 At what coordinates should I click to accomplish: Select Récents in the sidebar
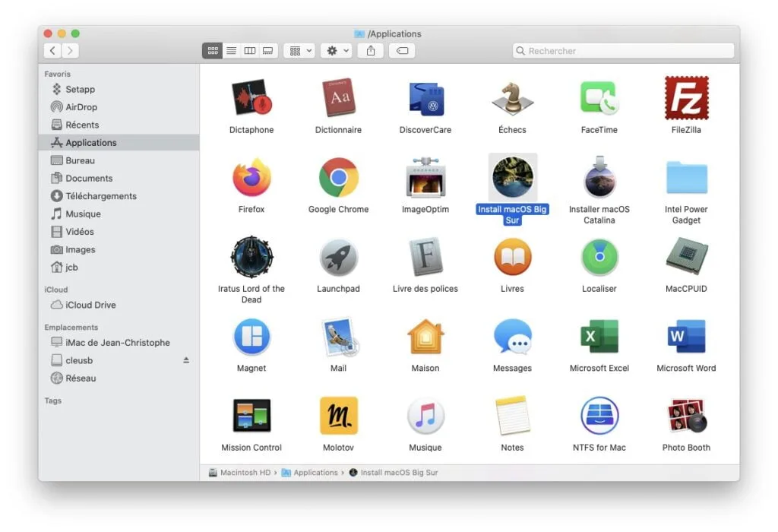coord(119,125)
